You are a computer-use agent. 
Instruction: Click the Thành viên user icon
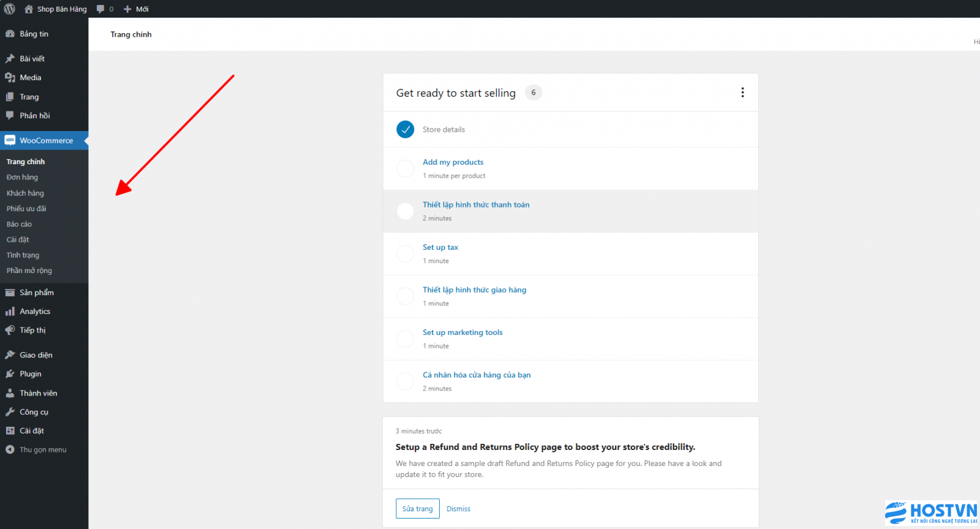[10, 393]
